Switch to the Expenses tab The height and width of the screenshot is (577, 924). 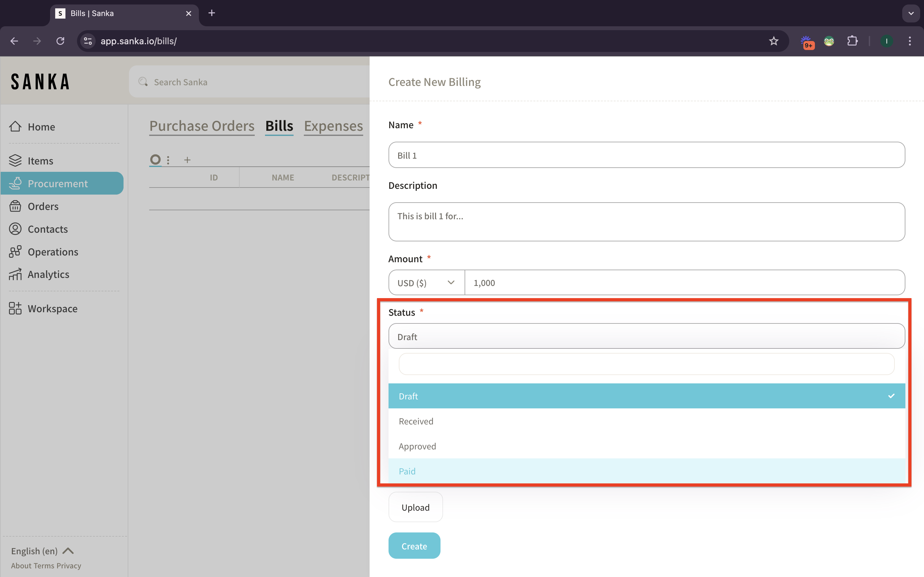click(x=333, y=126)
